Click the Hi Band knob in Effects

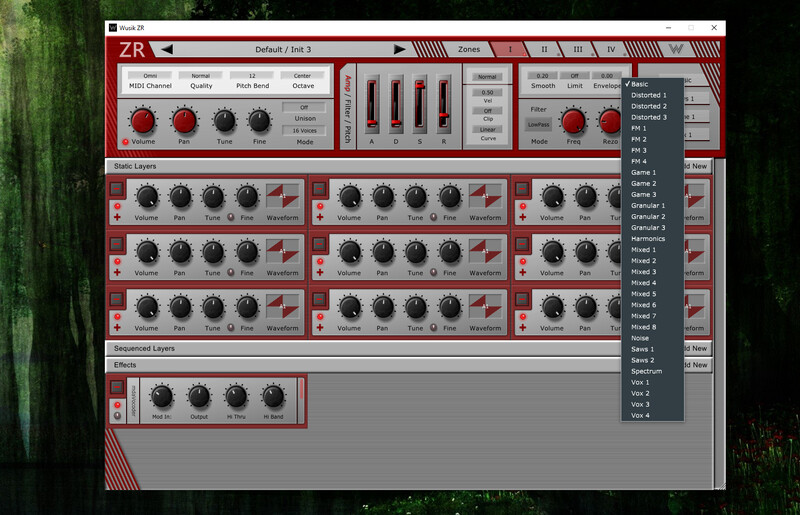[x=273, y=397]
